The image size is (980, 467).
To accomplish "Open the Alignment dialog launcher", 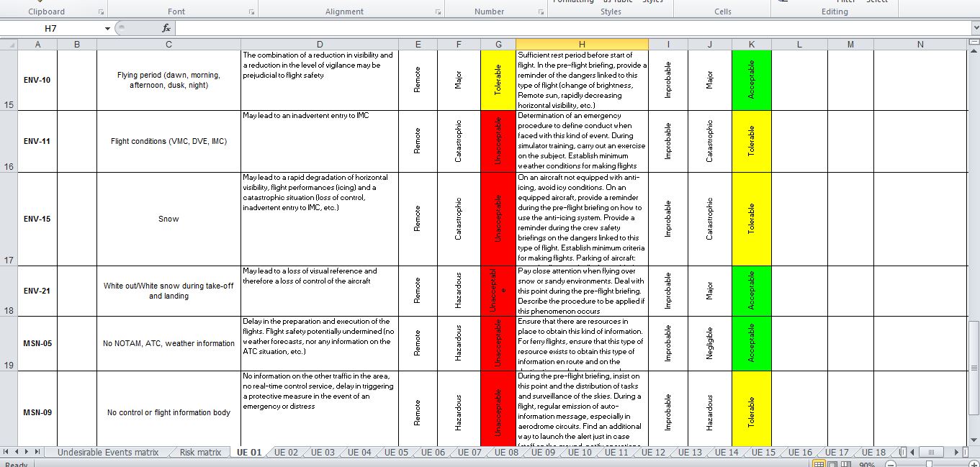I will point(438,12).
